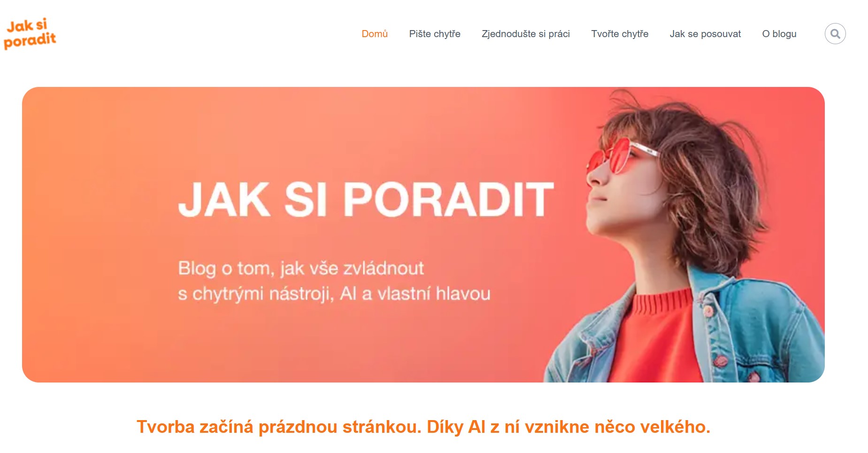The height and width of the screenshot is (453, 868).
Task: Go to Zjednodušte si práci section
Action: click(526, 34)
